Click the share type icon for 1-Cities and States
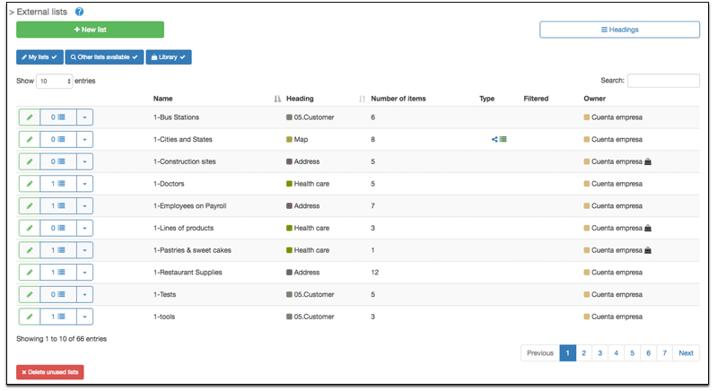Viewport: 718px width, 391px height. [495, 139]
